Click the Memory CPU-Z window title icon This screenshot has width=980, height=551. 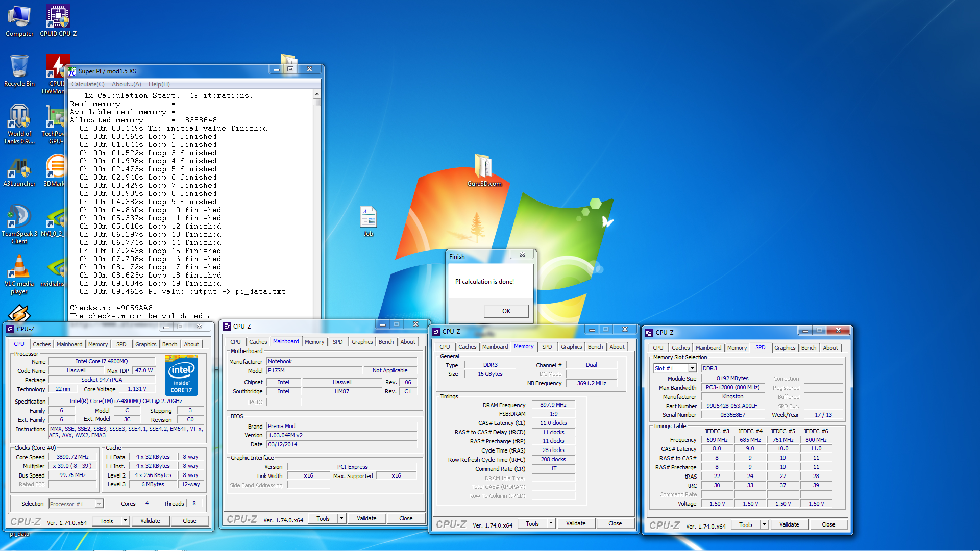tap(436, 332)
